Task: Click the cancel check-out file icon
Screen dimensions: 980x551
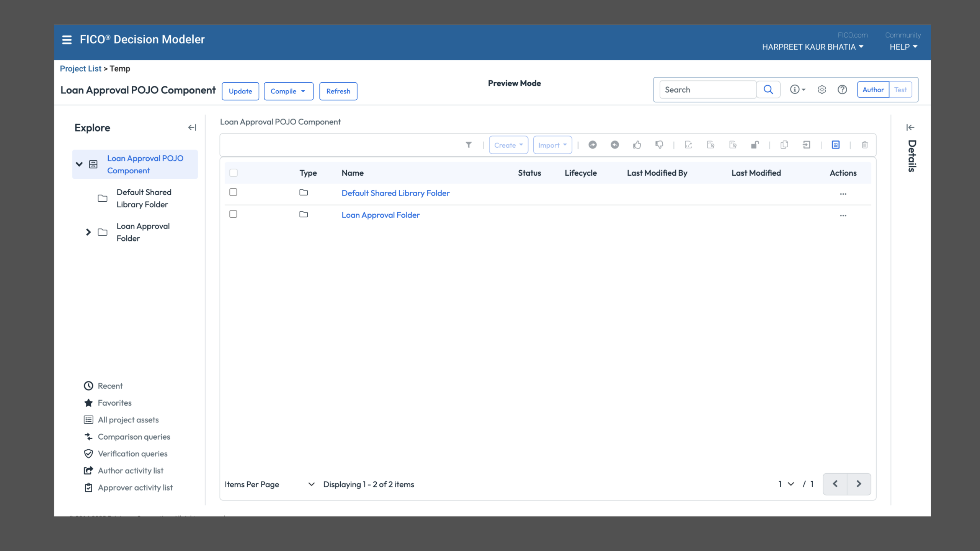Action: (733, 145)
